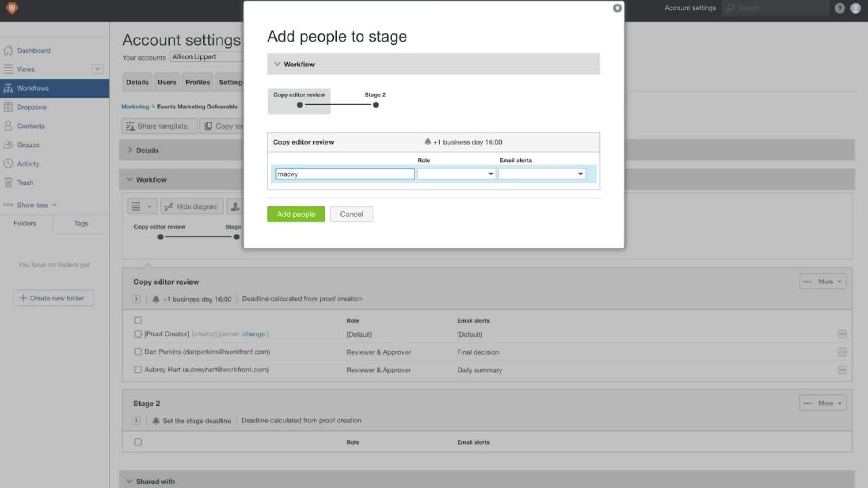Screen dimensions: 868x488
Task: Select Groups in the left sidebar
Action: point(28,145)
